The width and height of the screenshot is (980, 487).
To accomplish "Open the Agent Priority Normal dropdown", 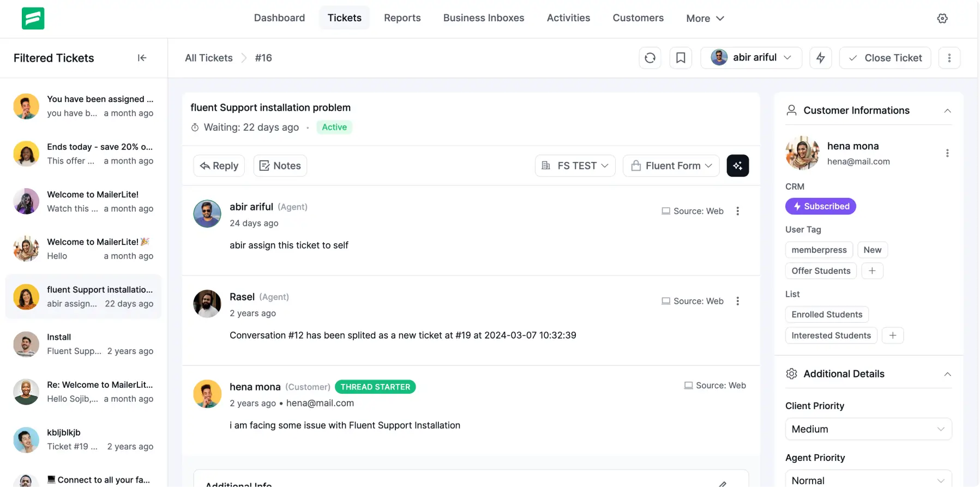I will click(869, 480).
